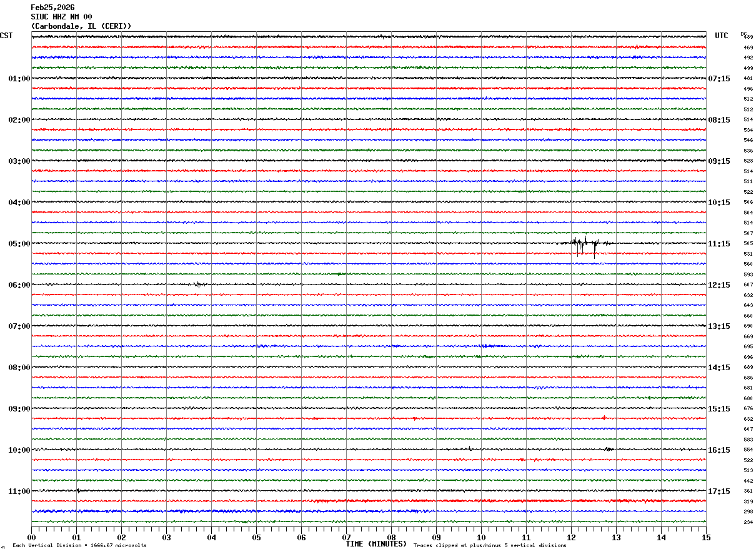756x554 pixels.
Task: Select the 07:00 CST time label
Action: pyautogui.click(x=19, y=326)
